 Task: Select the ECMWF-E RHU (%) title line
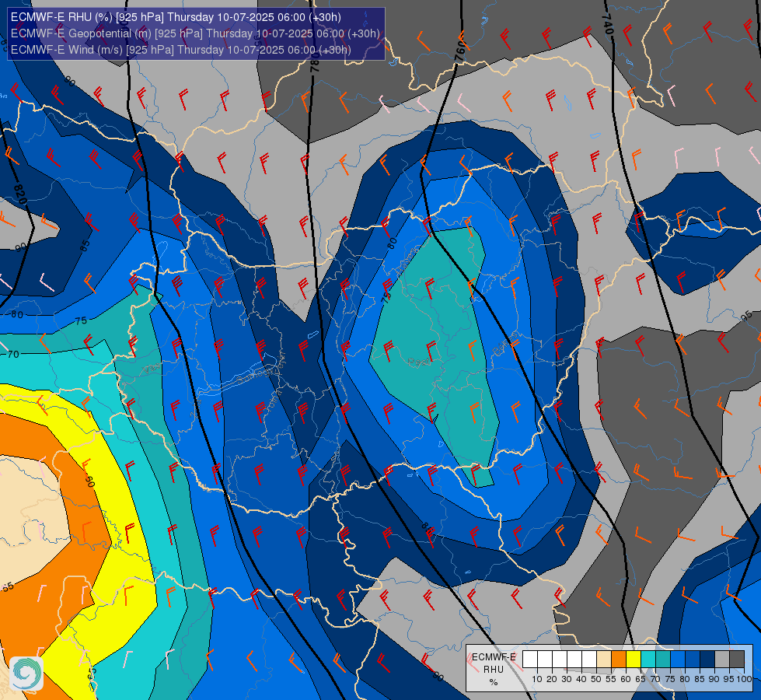pos(176,17)
